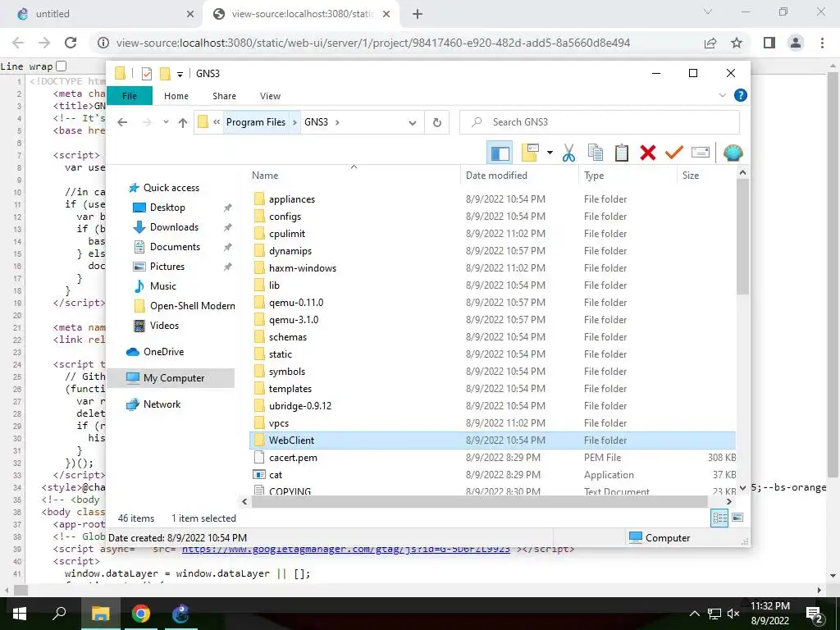Select the cacert.pem file
This screenshot has width=840, height=630.
(293, 458)
